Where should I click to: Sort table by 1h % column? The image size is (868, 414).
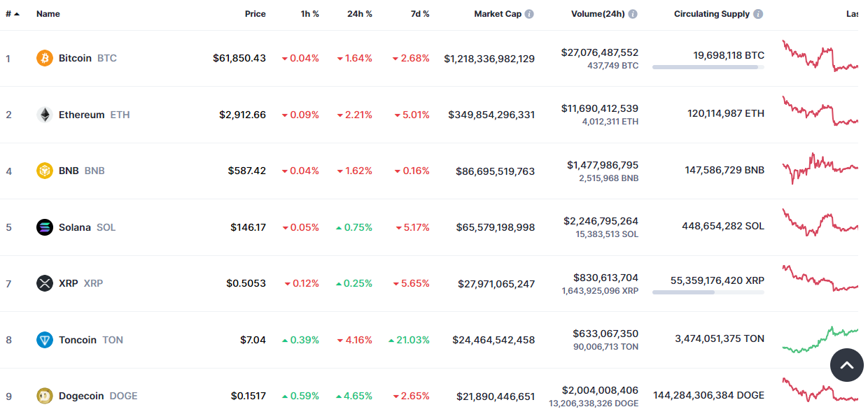[x=310, y=14]
